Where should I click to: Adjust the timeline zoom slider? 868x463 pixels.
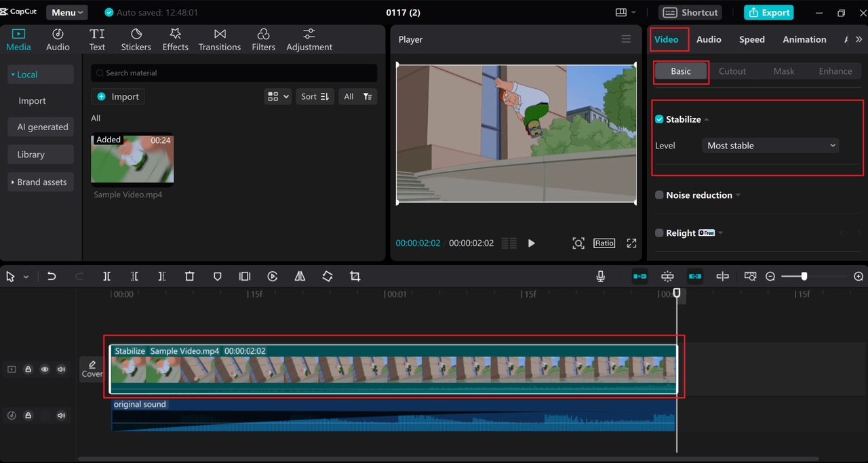pos(804,277)
